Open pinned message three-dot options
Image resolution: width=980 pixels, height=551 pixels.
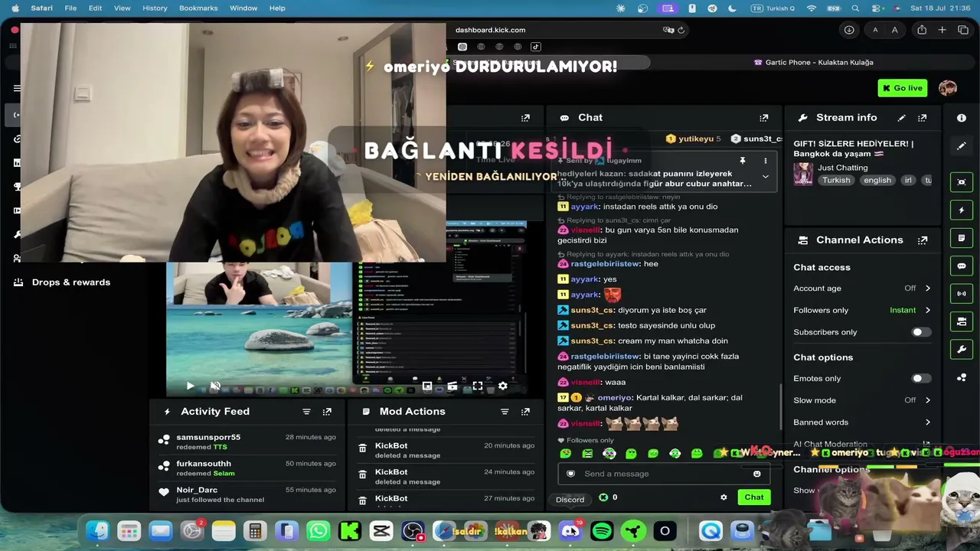coord(765,161)
